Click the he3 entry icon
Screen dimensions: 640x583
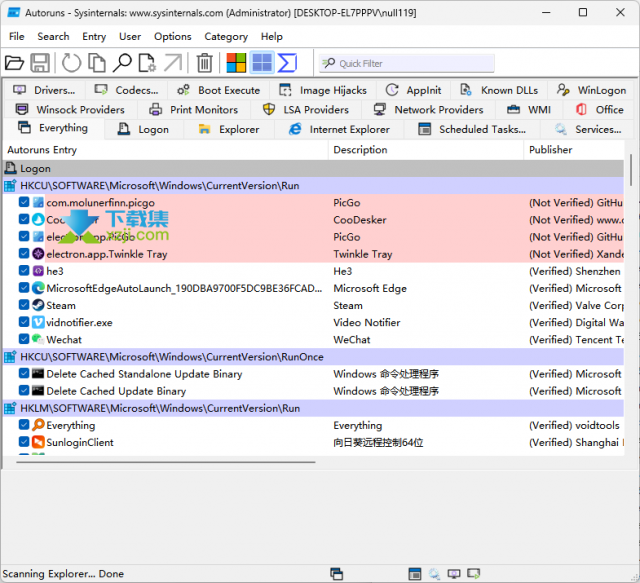pos(38,271)
